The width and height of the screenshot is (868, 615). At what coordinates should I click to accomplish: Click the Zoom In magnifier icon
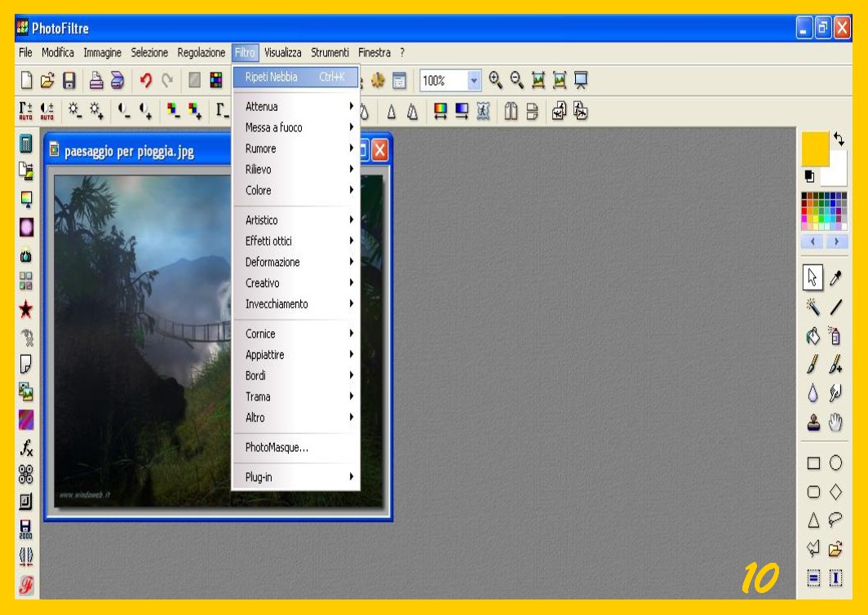(x=496, y=80)
